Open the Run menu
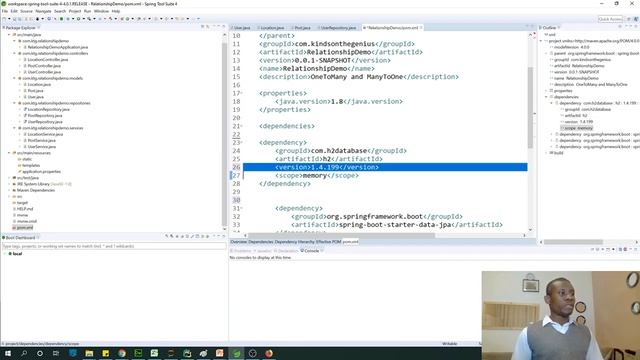Screen dimensions: 640x360 tap(87, 11)
